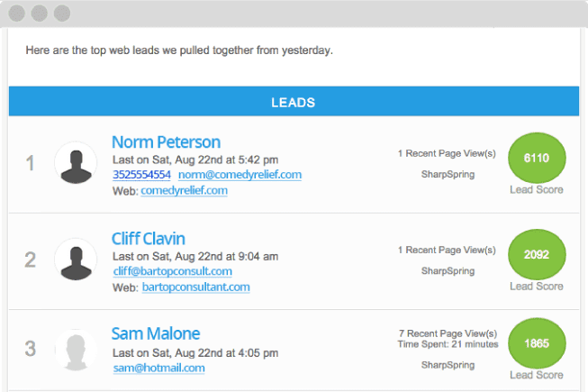Click the 2092 lead score badge
588x392 pixels.
point(537,254)
